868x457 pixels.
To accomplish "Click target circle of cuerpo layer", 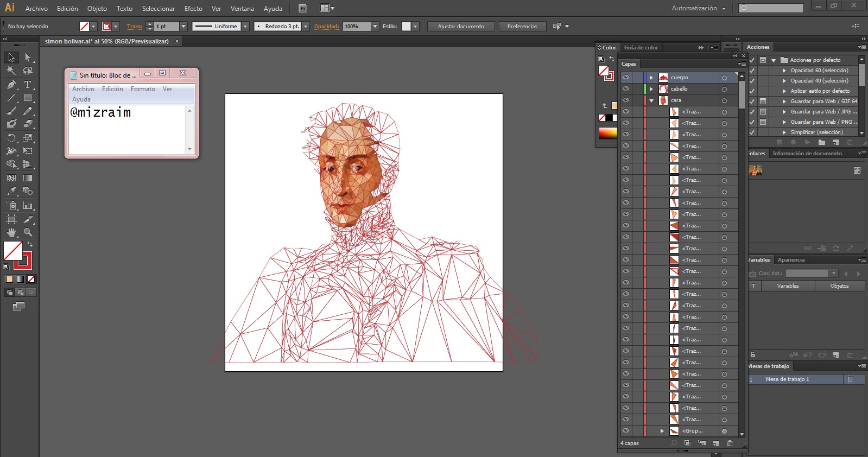I will [724, 78].
